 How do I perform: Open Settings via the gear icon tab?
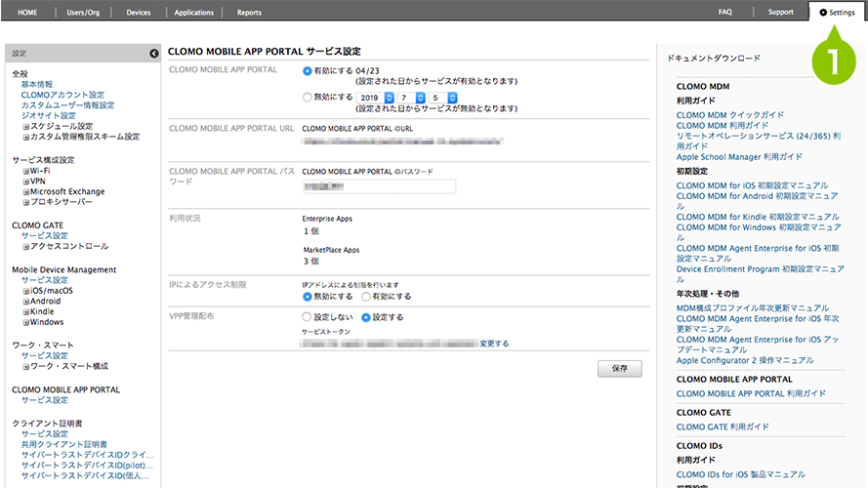(x=837, y=12)
